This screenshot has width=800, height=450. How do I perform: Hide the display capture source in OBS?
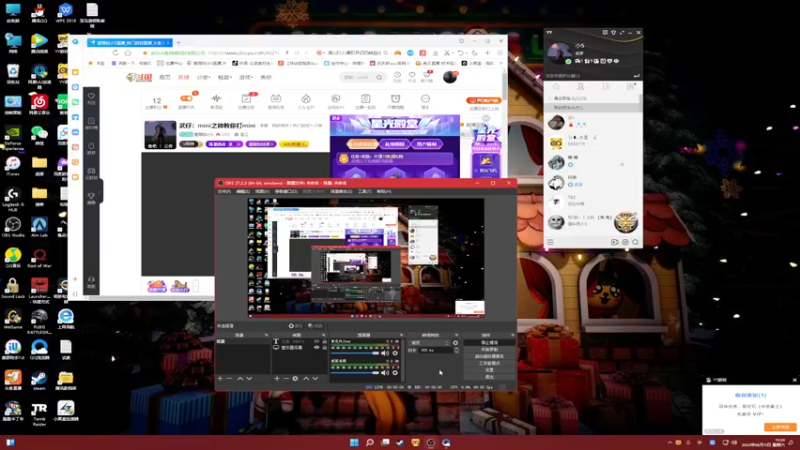[316, 347]
